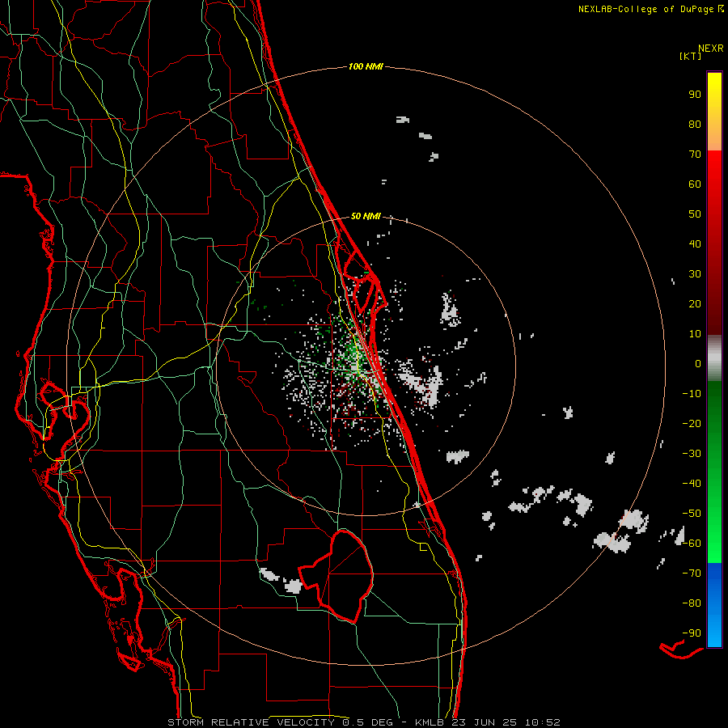Click the positive 50 knot scale value
The height and width of the screenshot is (728, 728).
coord(695,214)
